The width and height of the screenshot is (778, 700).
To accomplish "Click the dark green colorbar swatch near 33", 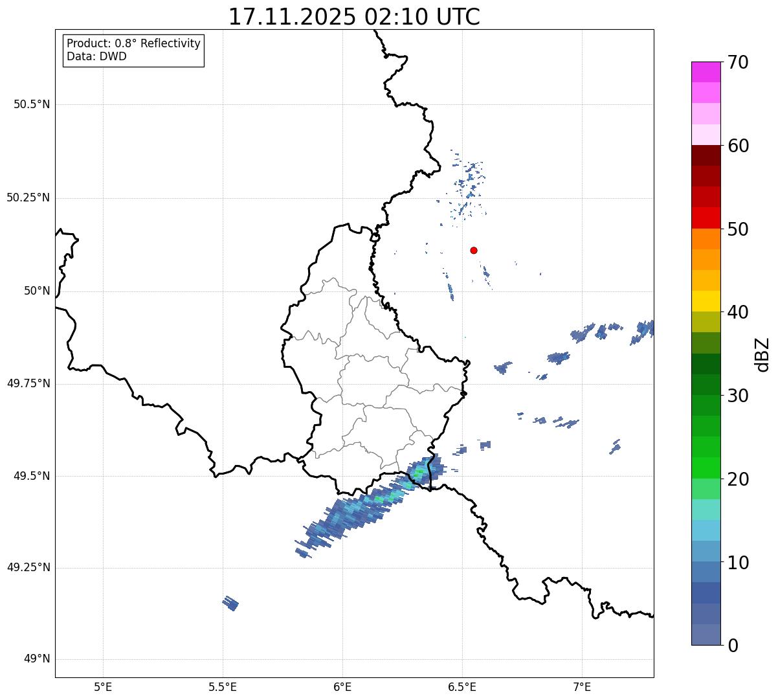I will (706, 364).
